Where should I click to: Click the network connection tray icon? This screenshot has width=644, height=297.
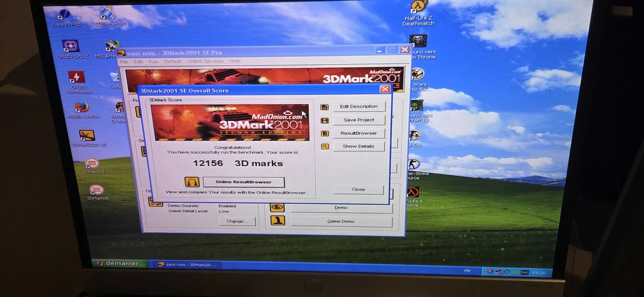pyautogui.click(x=499, y=272)
